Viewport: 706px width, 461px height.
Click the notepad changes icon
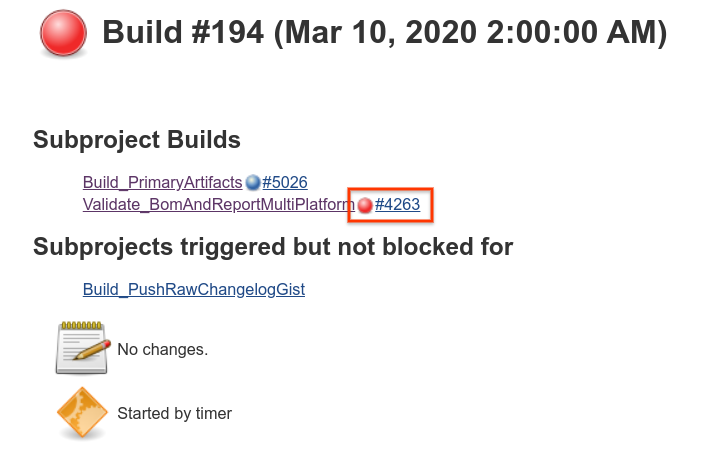point(82,348)
